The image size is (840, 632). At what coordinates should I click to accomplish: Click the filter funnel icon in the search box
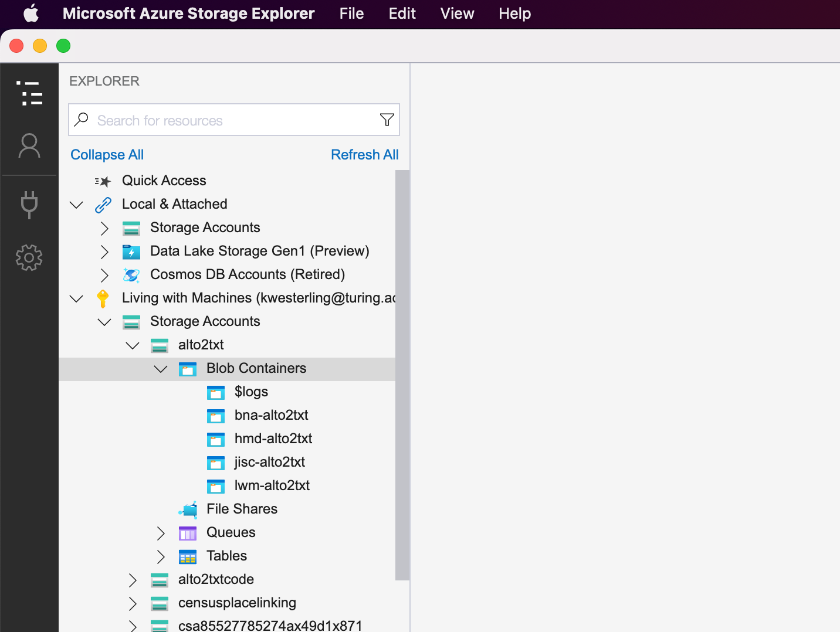pos(387,120)
